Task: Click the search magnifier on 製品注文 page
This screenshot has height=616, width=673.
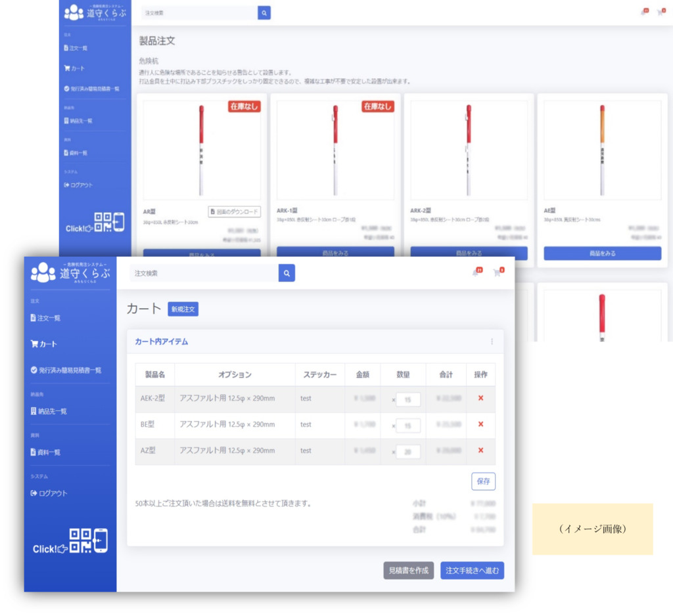Action: coord(264,12)
